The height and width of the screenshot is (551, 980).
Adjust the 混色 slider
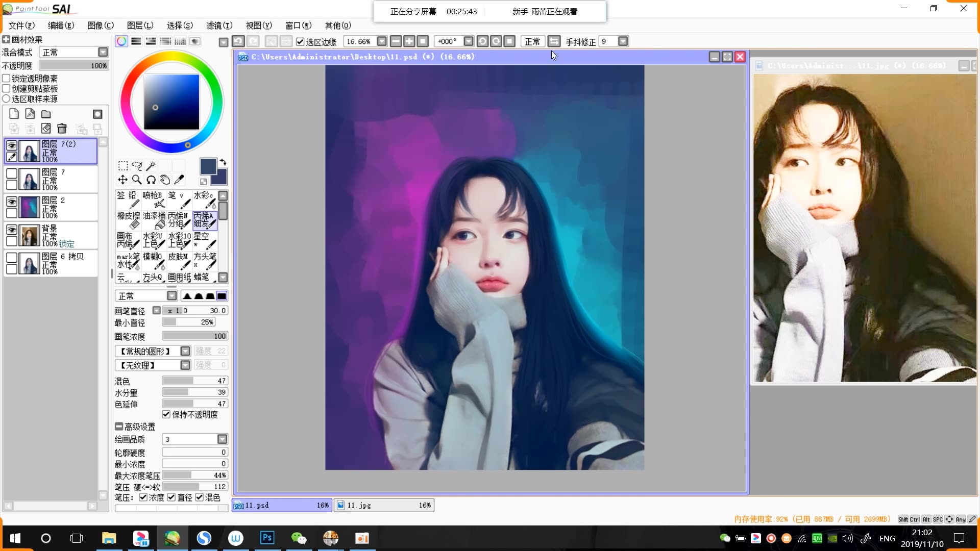(194, 381)
